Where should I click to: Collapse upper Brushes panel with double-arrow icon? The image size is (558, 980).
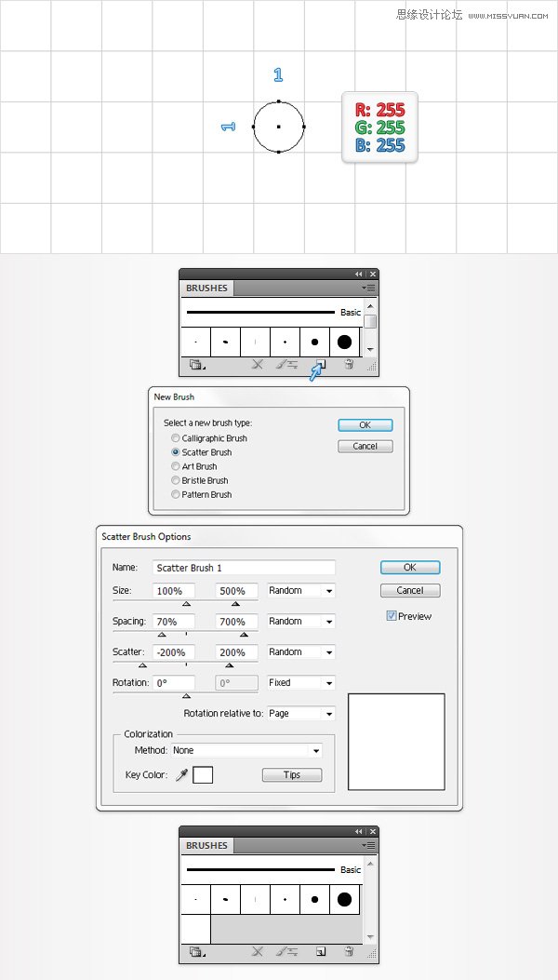tap(359, 274)
